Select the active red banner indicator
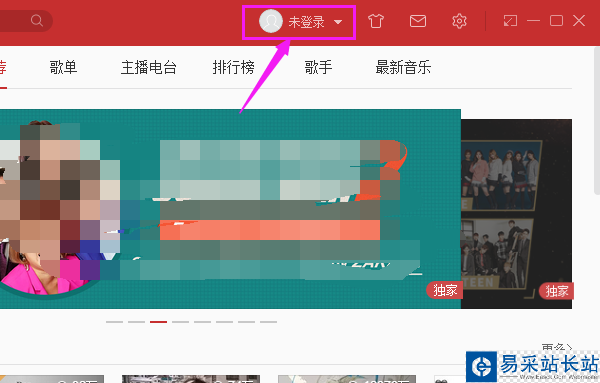The height and width of the screenshot is (383, 600). pyautogui.click(x=158, y=322)
